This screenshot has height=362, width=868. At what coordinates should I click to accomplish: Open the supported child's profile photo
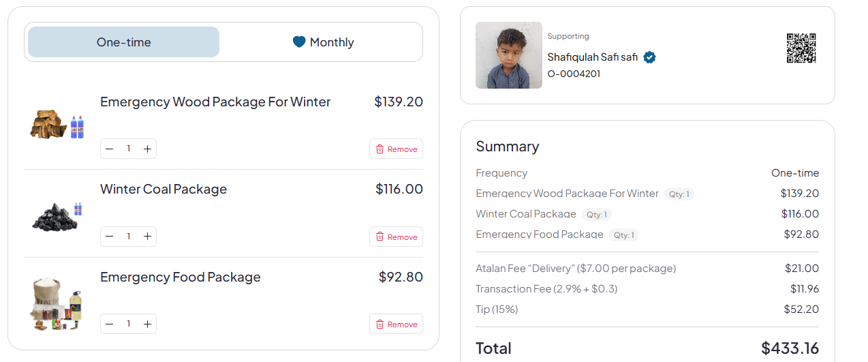coord(509,55)
